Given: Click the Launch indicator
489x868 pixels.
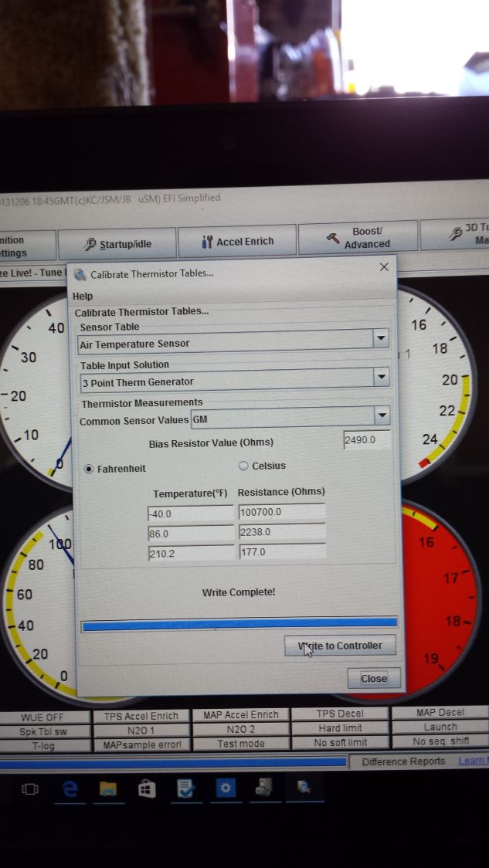Looking at the screenshot, I should pyautogui.click(x=440, y=727).
